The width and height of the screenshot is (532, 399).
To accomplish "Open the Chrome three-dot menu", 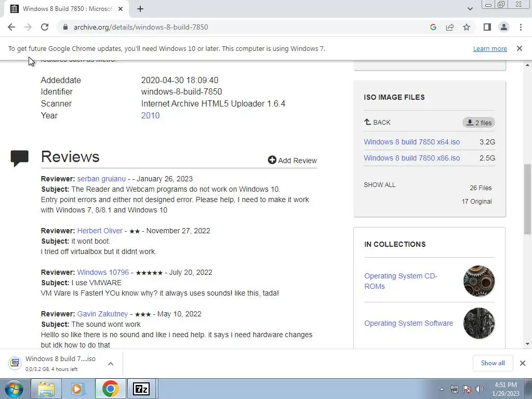I will 521,27.
